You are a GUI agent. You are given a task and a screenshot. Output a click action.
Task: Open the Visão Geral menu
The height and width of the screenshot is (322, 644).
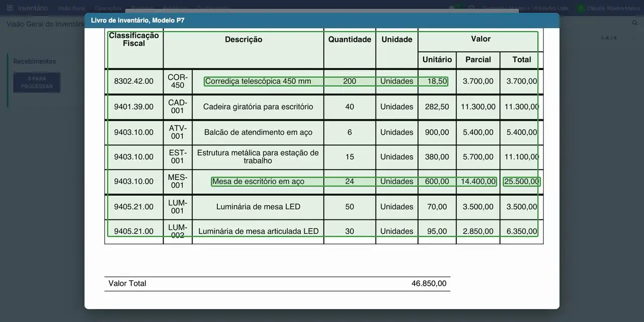(71, 8)
